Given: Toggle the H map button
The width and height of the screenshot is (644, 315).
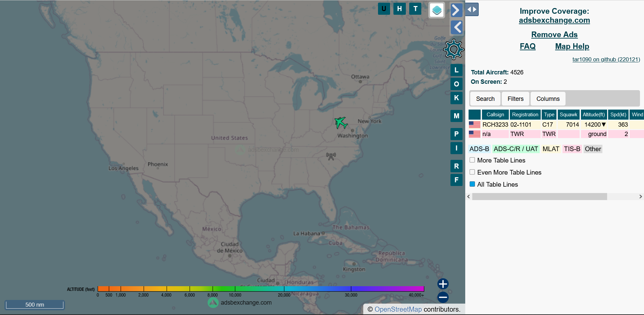Looking at the screenshot, I should coord(399,9).
